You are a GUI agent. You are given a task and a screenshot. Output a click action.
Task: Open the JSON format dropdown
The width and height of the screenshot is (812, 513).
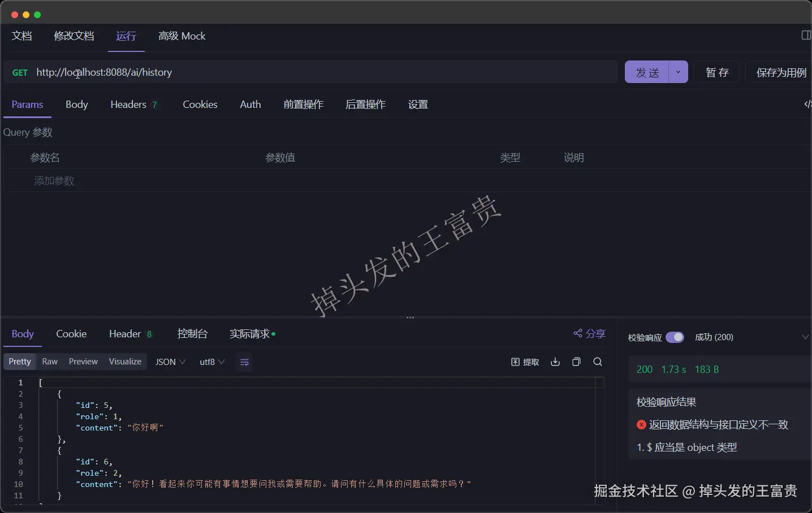171,362
